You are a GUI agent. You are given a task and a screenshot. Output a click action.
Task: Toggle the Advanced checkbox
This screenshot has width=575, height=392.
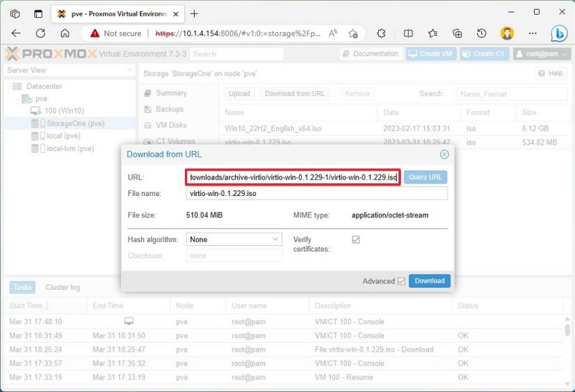(401, 281)
